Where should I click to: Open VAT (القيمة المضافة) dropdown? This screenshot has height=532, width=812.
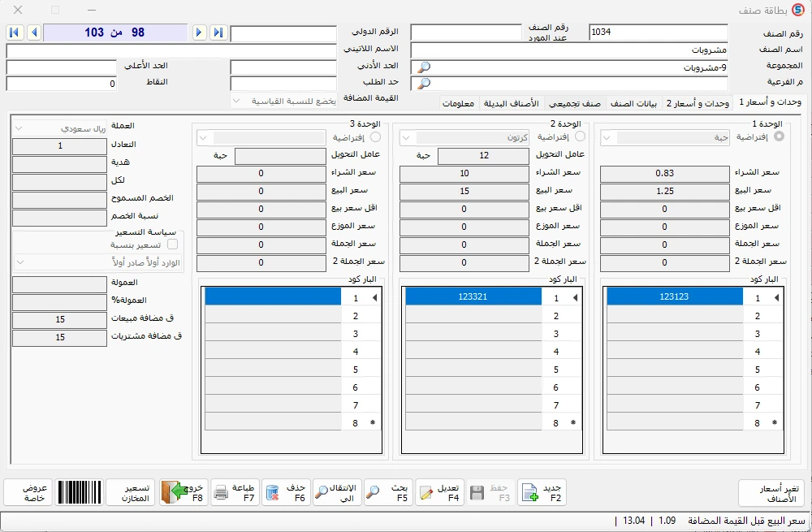[236, 101]
